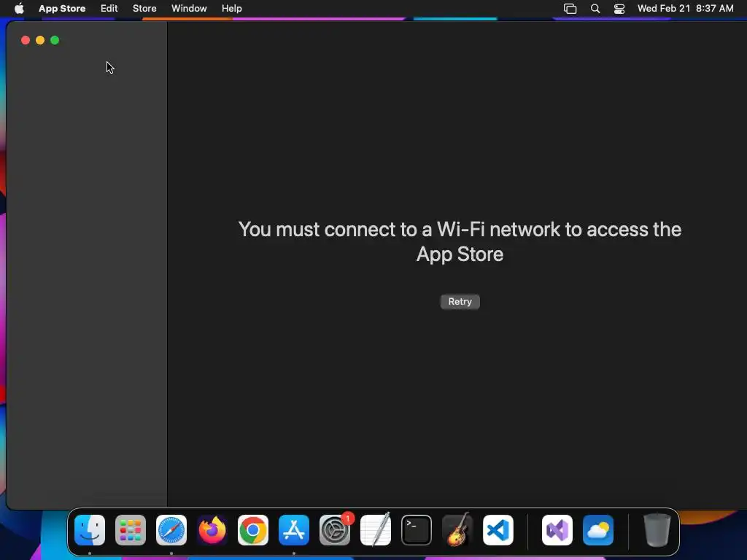Open the Store menu
This screenshot has height=560, width=747.
144,8
